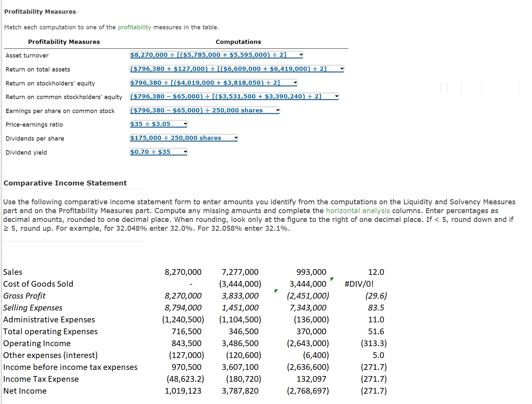Click the Income Tax Expense difference 132,097
The image size is (532, 404).
(311, 379)
